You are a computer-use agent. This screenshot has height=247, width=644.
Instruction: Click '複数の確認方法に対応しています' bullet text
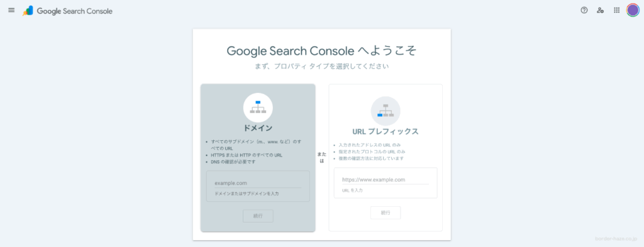coord(372,158)
